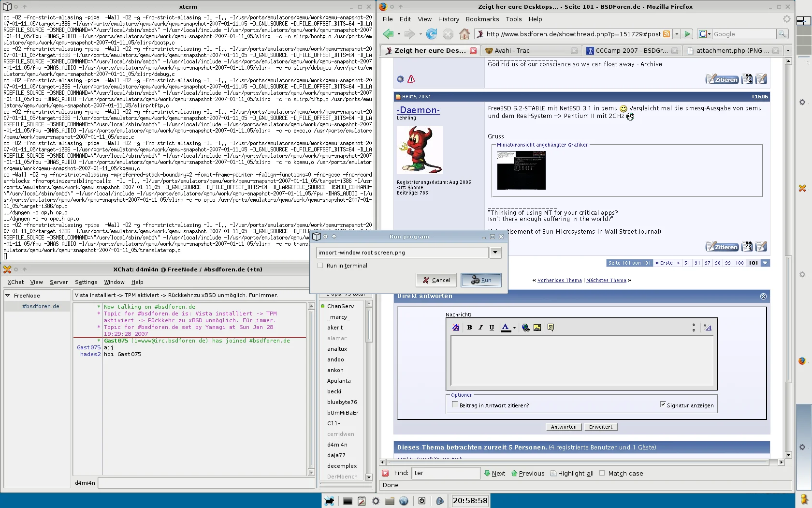The height and width of the screenshot is (508, 812).
Task: Select the text color swatch in editor
Action: pyautogui.click(x=506, y=328)
